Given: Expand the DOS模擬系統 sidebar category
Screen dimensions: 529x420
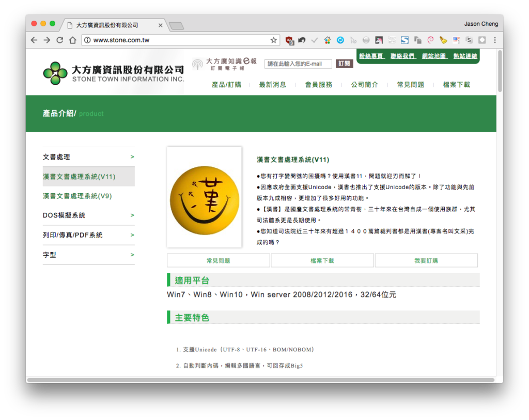Looking at the screenshot, I should 88,215.
